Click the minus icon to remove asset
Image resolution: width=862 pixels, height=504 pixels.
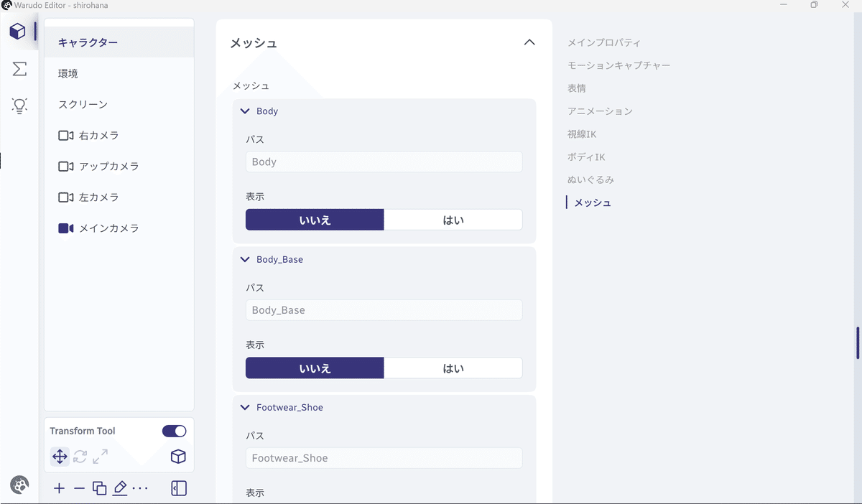pyautogui.click(x=79, y=489)
